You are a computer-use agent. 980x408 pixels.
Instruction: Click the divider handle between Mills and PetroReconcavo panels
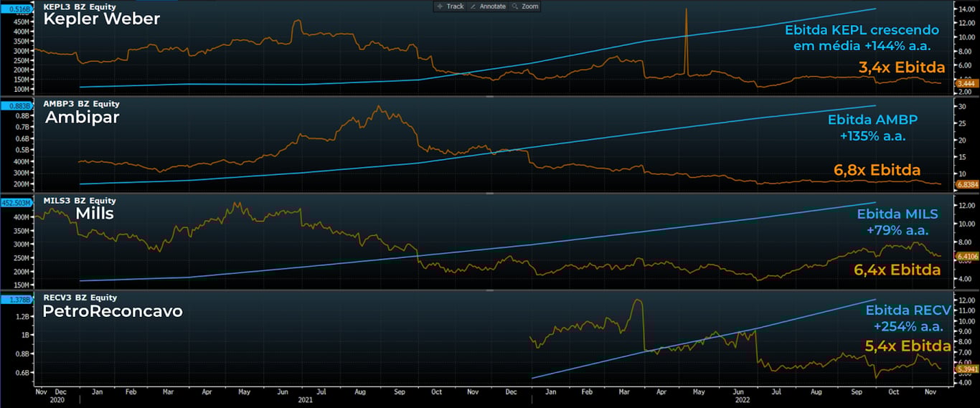click(490, 290)
